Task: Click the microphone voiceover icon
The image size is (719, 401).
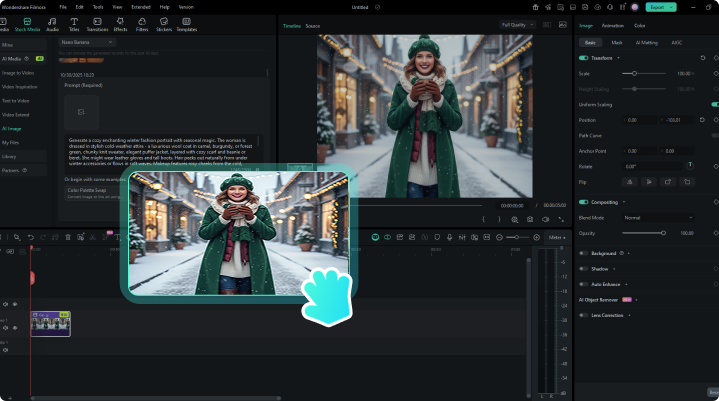Action: [x=449, y=237]
